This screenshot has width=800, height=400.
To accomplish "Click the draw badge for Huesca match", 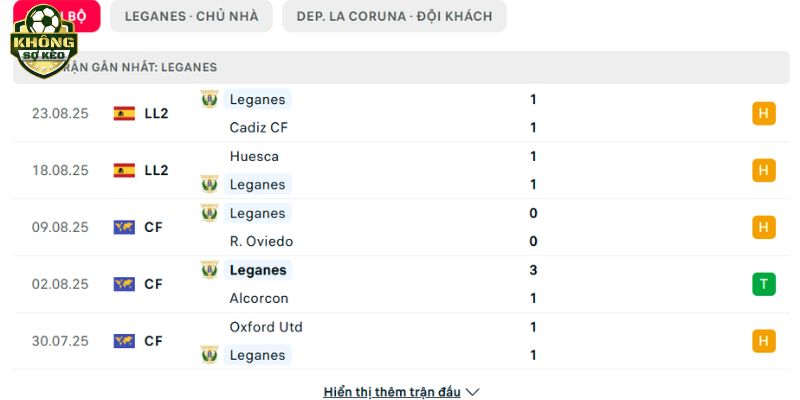I will (763, 170).
